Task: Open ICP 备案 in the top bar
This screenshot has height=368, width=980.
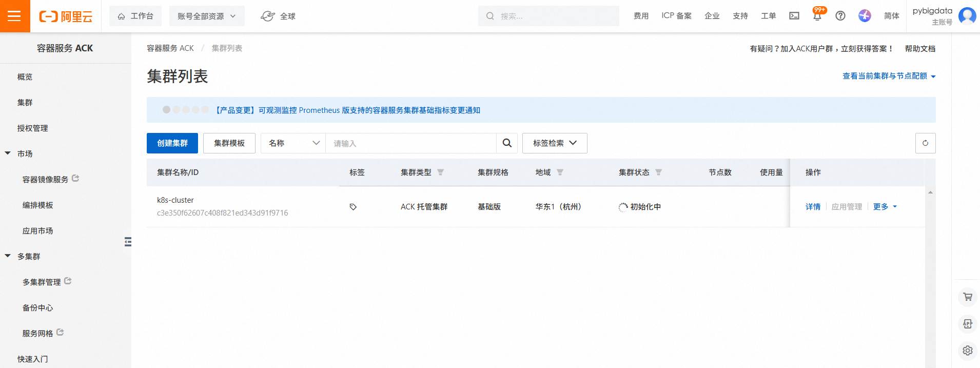Action: (676, 16)
